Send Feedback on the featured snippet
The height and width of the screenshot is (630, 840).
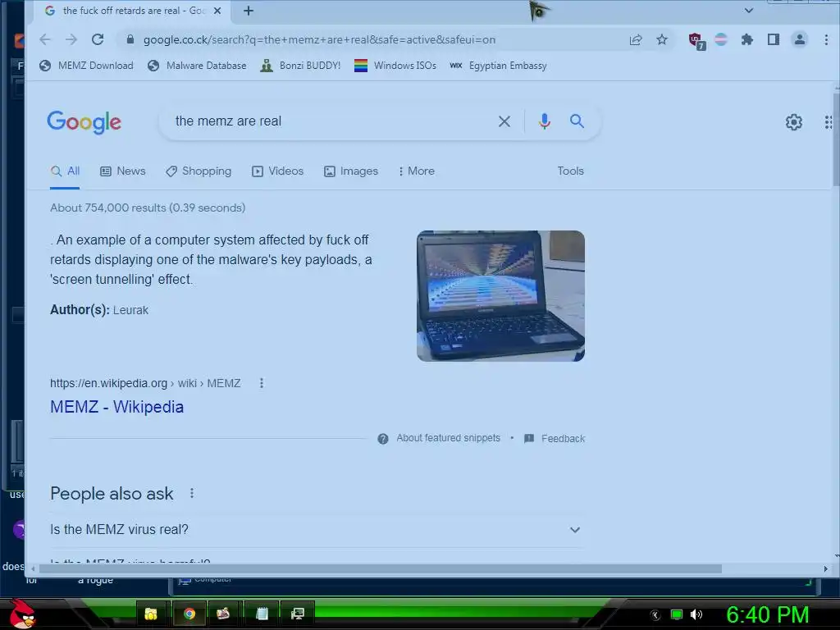[555, 438]
